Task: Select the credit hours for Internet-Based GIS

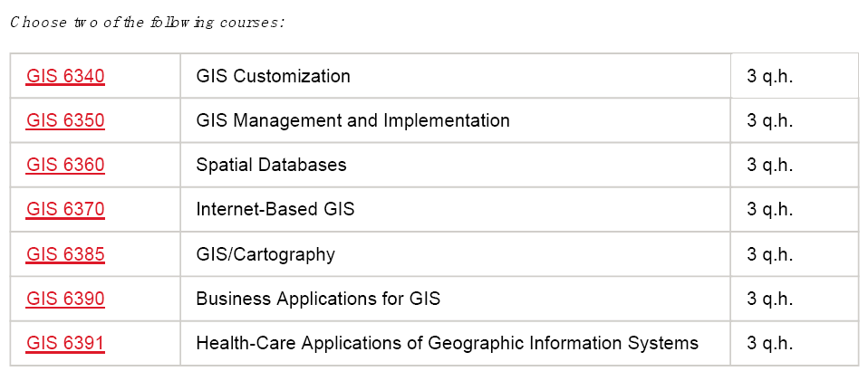Action: 769,209
